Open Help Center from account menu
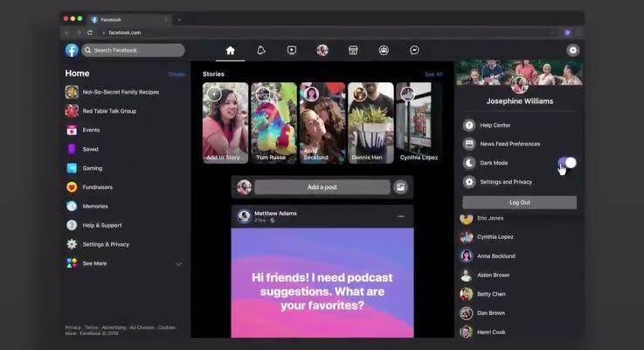Image resolution: width=644 pixels, height=350 pixels. tap(495, 125)
